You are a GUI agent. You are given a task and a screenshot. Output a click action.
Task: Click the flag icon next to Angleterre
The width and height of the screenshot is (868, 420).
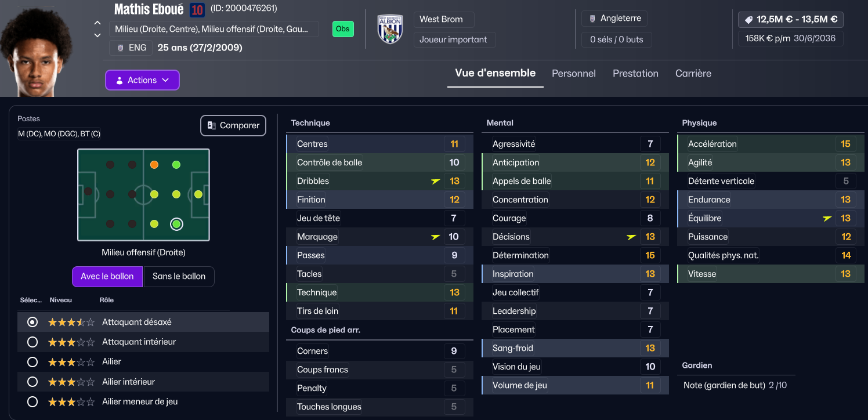(x=592, y=19)
